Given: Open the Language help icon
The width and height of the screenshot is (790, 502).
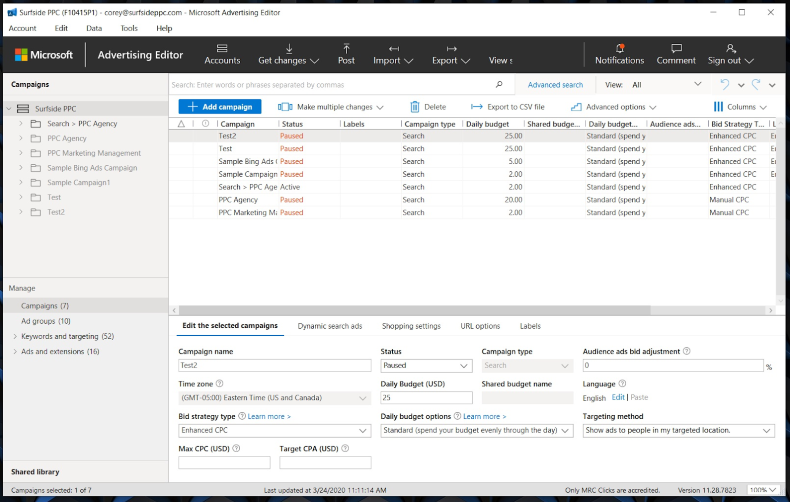Looking at the screenshot, I should [x=622, y=384].
